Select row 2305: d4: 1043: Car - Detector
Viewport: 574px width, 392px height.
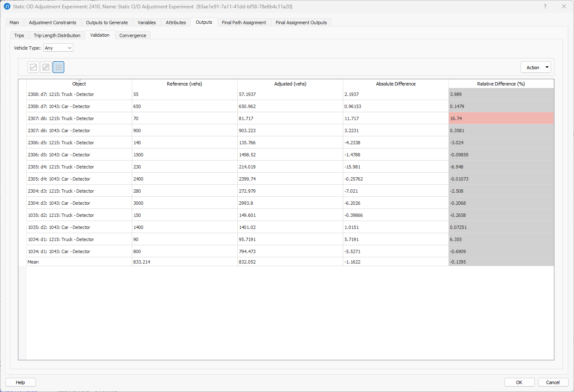click(79, 179)
